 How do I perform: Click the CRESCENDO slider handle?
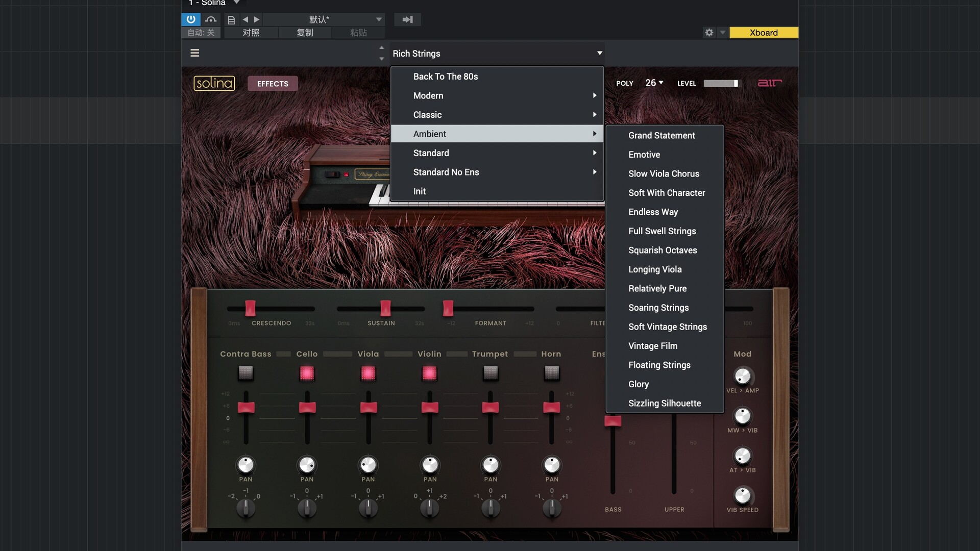coord(250,308)
